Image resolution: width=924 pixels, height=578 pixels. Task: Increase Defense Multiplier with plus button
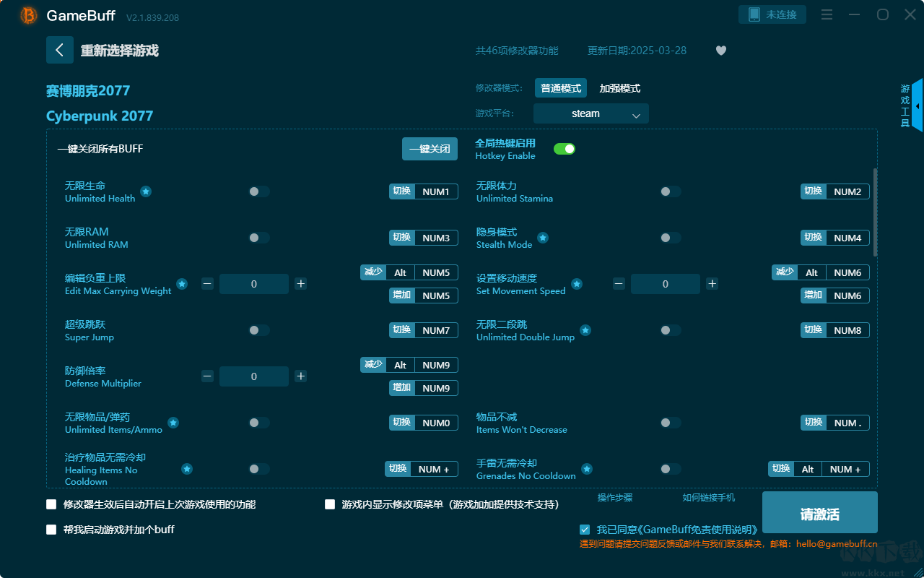point(301,376)
